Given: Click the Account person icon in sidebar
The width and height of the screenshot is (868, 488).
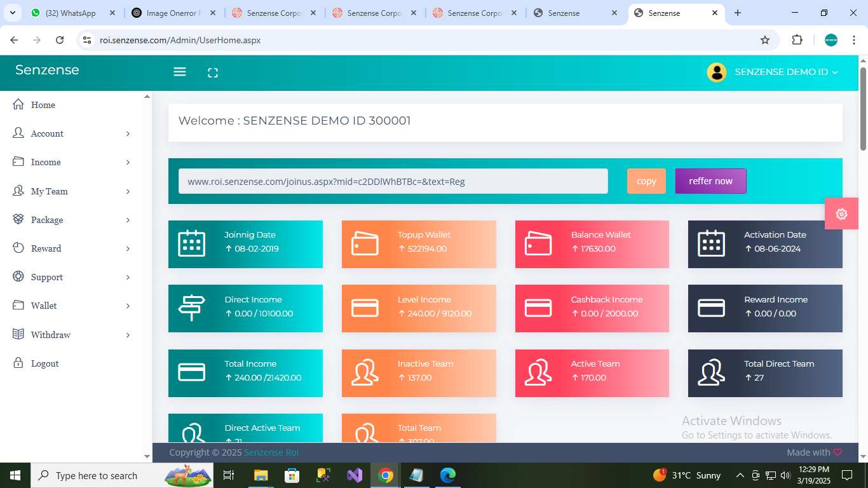Looking at the screenshot, I should [18, 133].
